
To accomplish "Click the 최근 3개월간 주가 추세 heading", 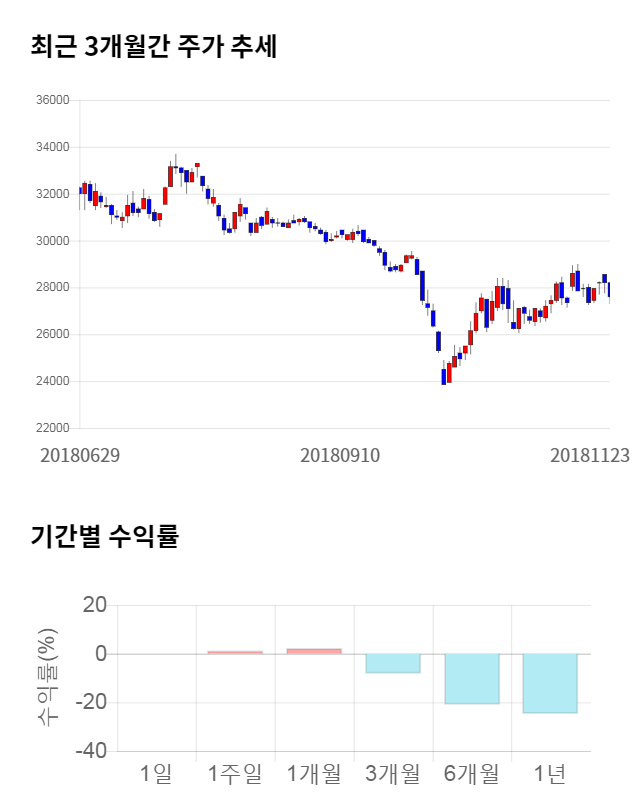I will (x=153, y=47).
